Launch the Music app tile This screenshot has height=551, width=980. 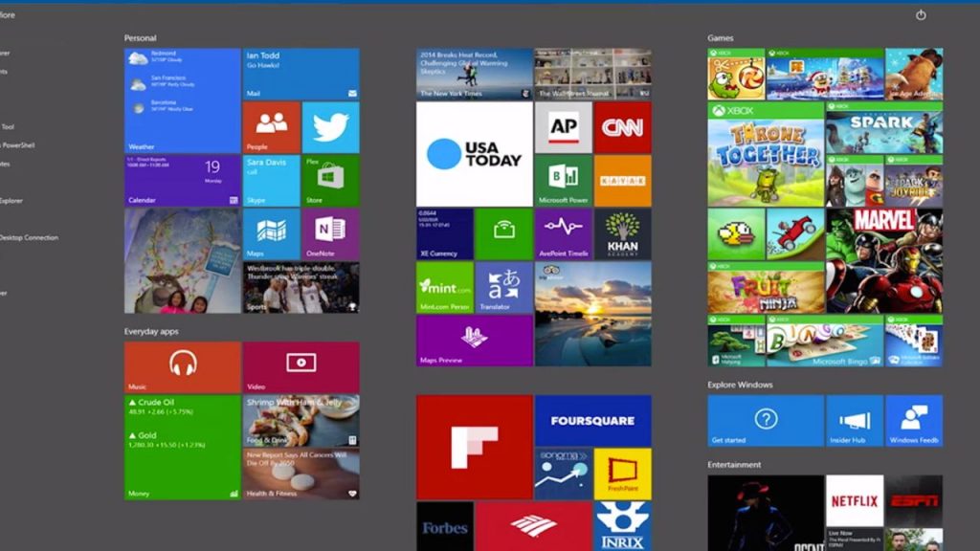click(x=182, y=367)
